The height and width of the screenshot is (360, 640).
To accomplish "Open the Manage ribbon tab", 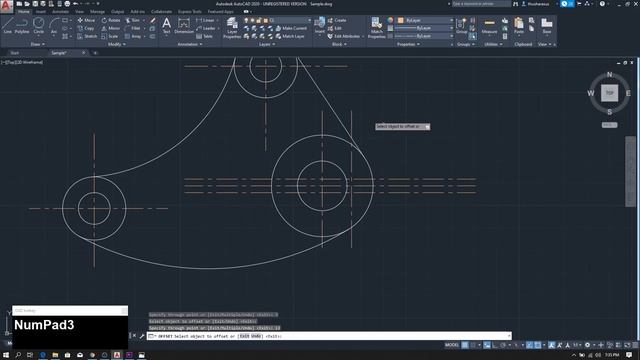I will click(x=97, y=12).
